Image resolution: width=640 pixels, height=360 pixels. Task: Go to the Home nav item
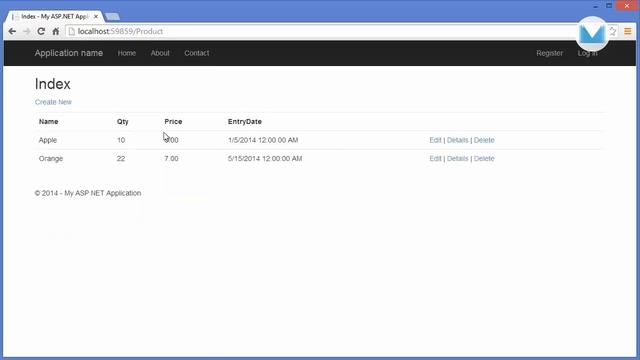click(127, 53)
